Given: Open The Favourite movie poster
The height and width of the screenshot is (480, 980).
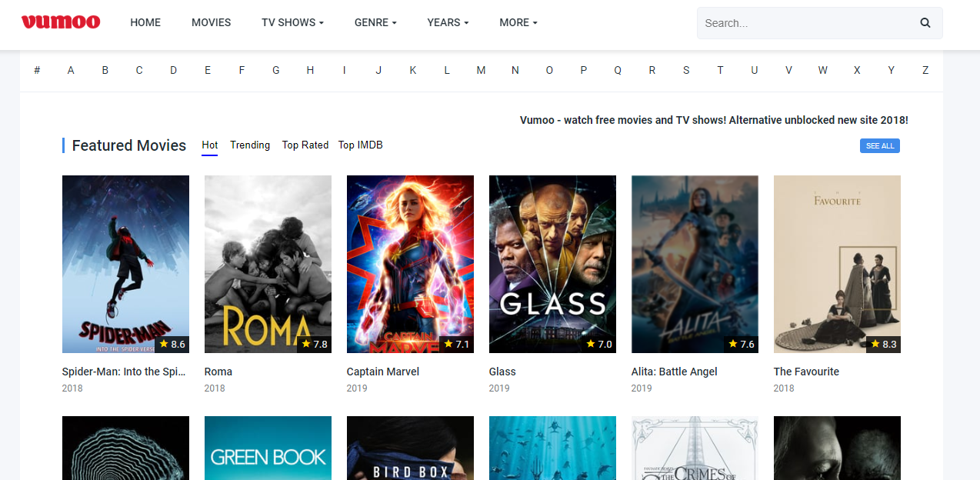Looking at the screenshot, I should point(837,264).
